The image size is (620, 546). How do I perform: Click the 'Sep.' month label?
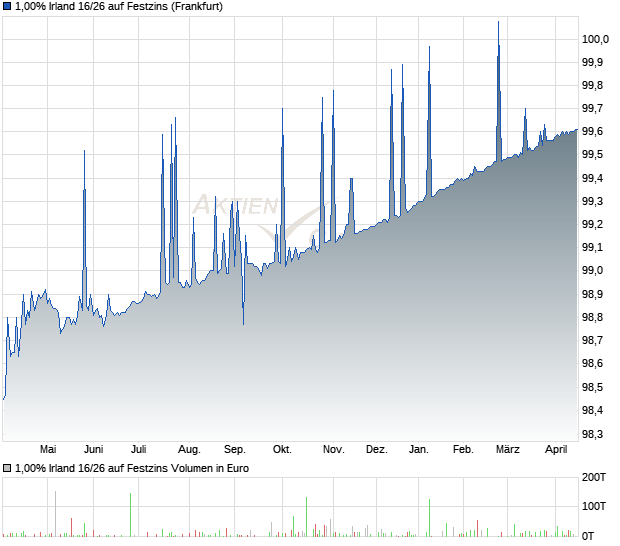[x=235, y=450]
